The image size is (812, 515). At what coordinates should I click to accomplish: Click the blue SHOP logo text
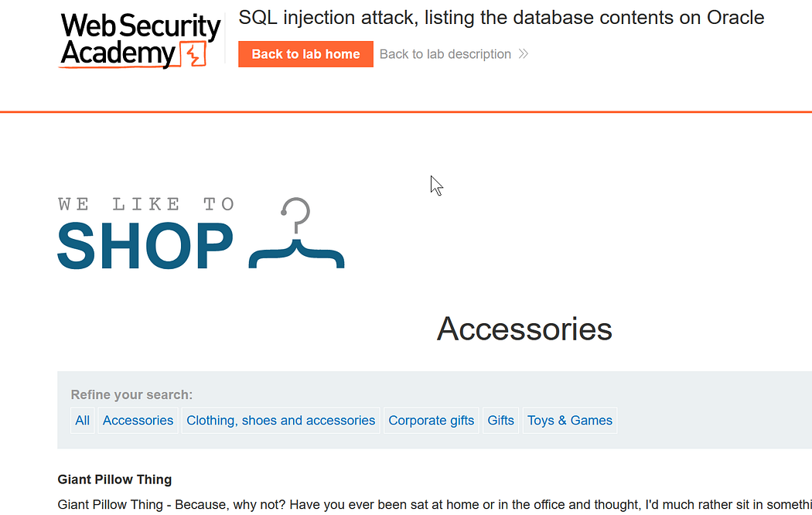145,246
